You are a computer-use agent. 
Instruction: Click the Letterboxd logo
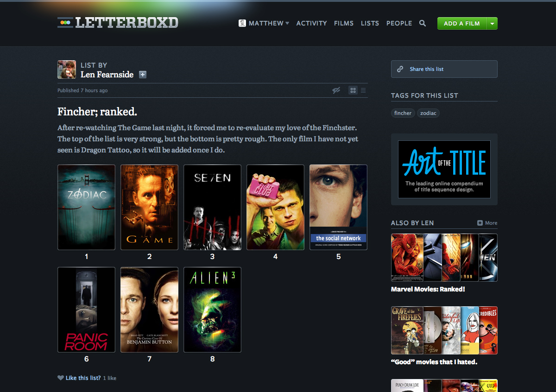(x=117, y=22)
